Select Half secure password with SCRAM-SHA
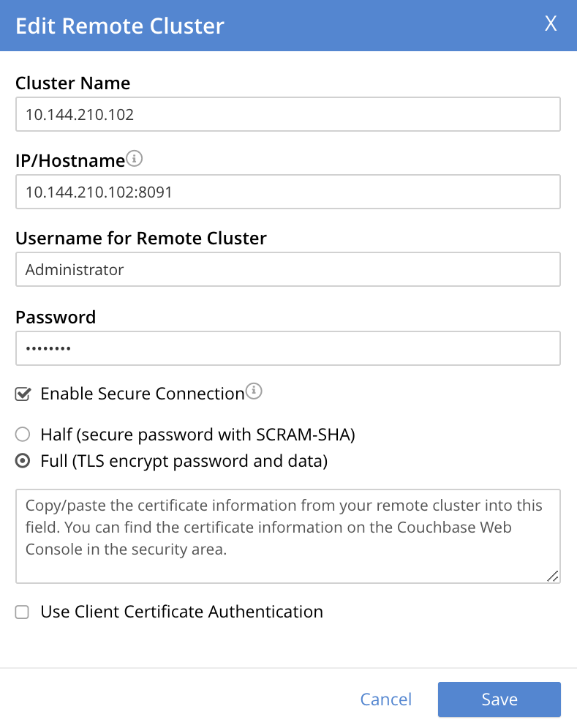 point(22,435)
